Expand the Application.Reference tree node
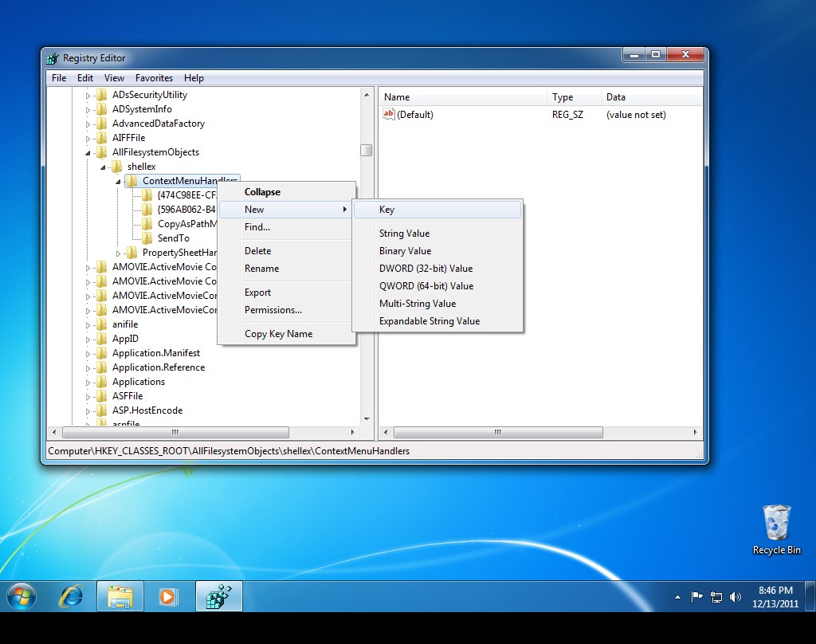816x644 pixels. click(x=88, y=368)
